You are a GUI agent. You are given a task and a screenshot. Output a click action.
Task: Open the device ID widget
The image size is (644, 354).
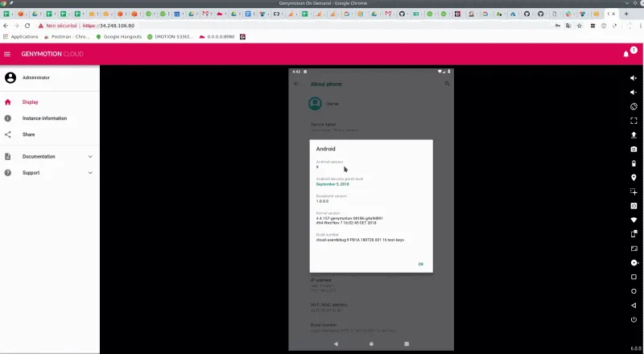pyautogui.click(x=634, y=206)
